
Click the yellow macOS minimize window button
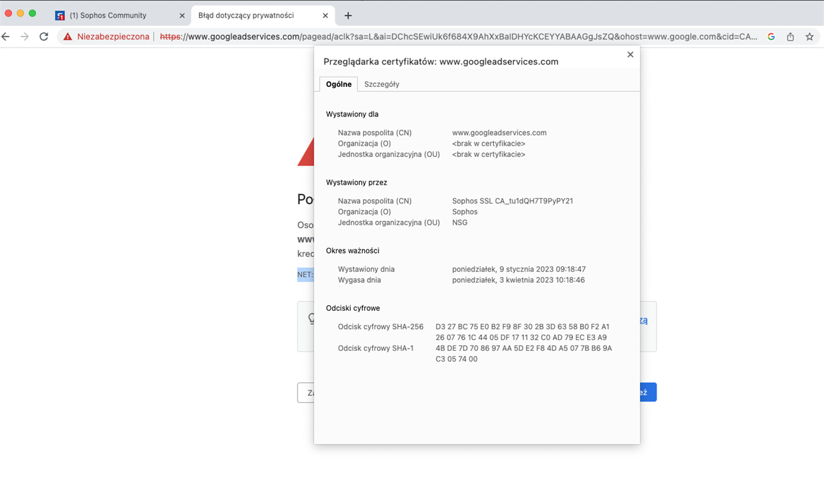(x=21, y=14)
